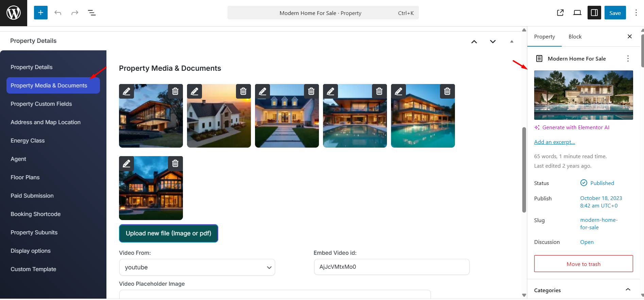Image resolution: width=644 pixels, height=300 pixels.
Task: Click the blue block inserter plus icon
Action: tap(41, 13)
